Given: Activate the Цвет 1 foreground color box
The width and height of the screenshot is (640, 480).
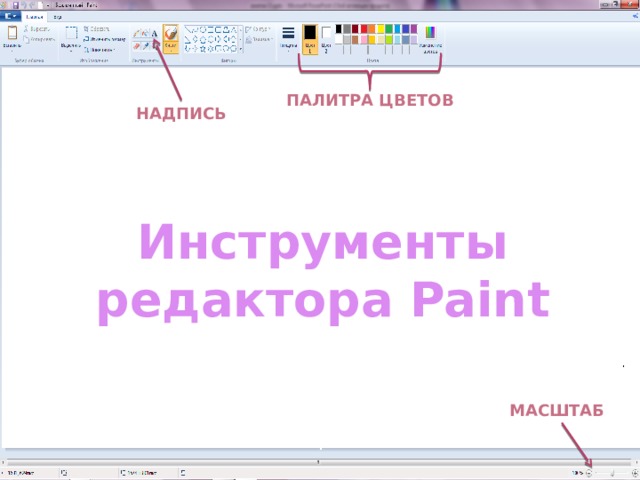Looking at the screenshot, I should [310, 39].
